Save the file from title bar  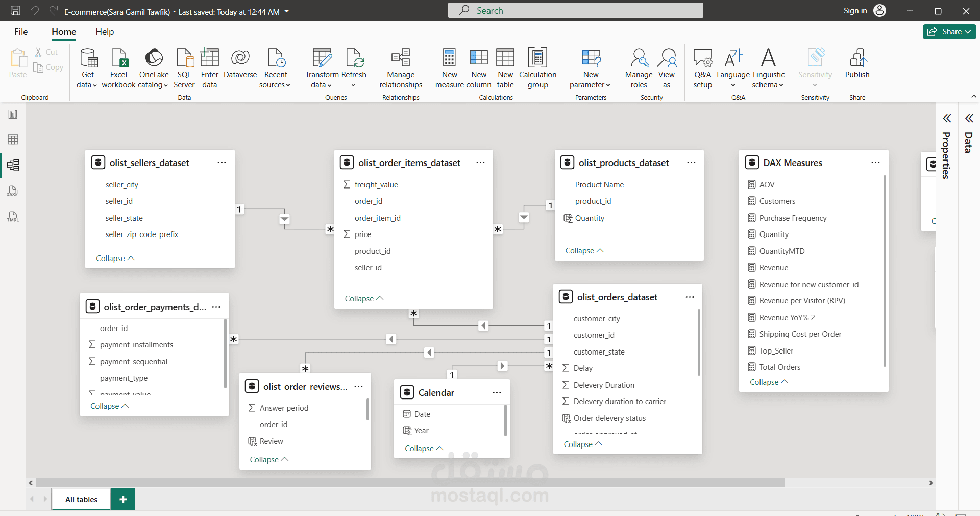point(15,11)
